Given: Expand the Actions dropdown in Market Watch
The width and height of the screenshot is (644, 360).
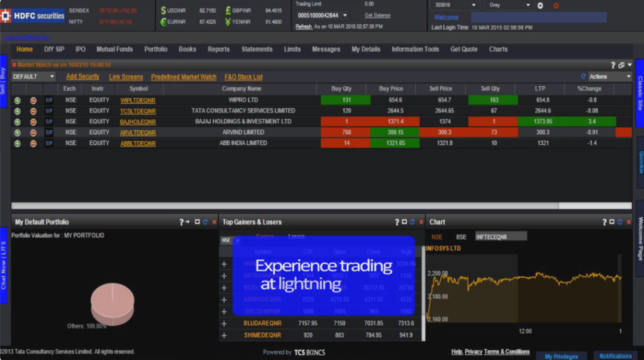Looking at the screenshot, I should 609,77.
